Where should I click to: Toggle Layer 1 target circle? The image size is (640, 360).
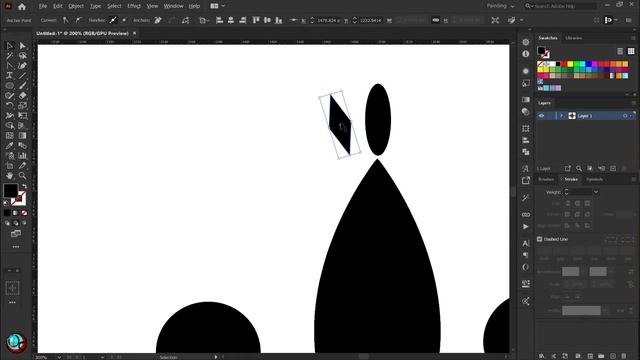(x=625, y=116)
